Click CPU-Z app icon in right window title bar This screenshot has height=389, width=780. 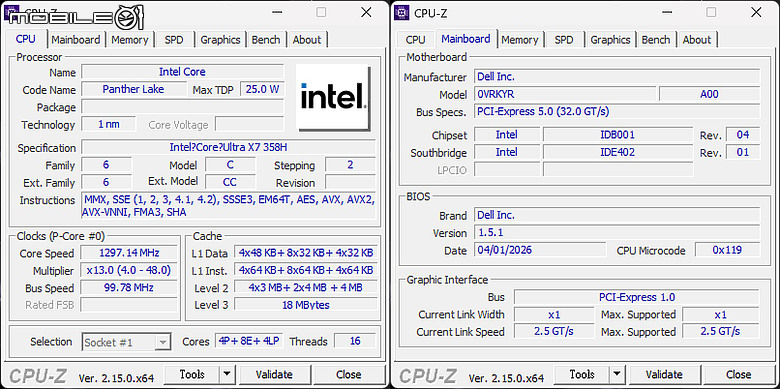401,12
